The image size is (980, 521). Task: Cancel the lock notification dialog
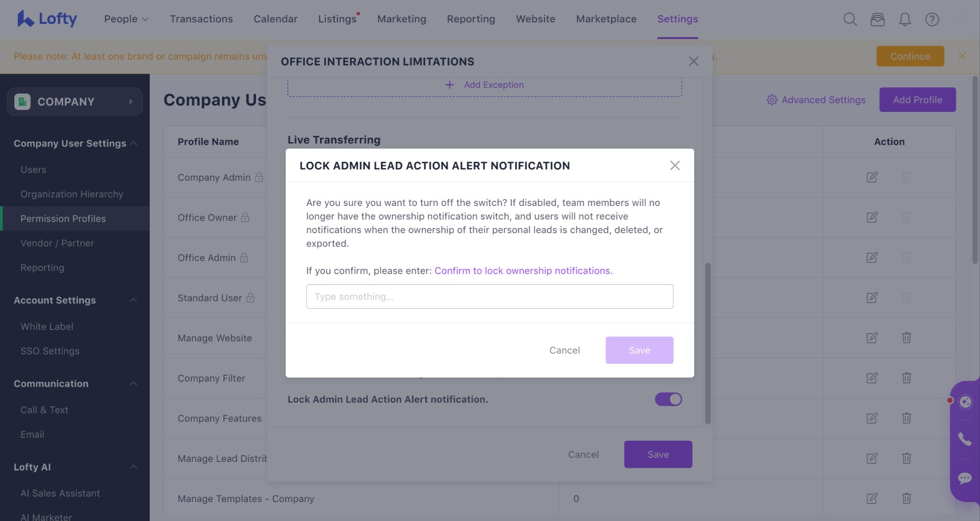(565, 351)
